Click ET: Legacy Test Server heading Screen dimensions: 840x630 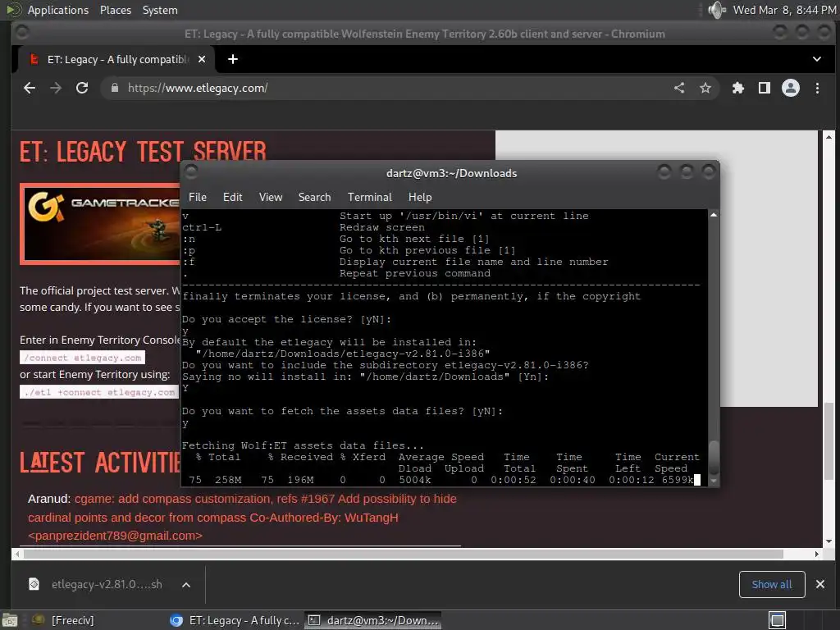[x=143, y=151]
